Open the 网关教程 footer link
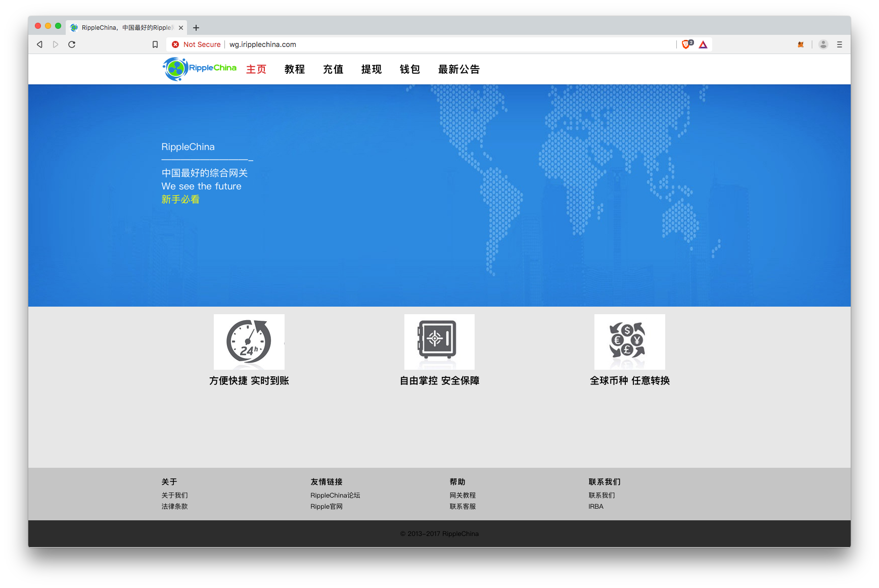 462,496
